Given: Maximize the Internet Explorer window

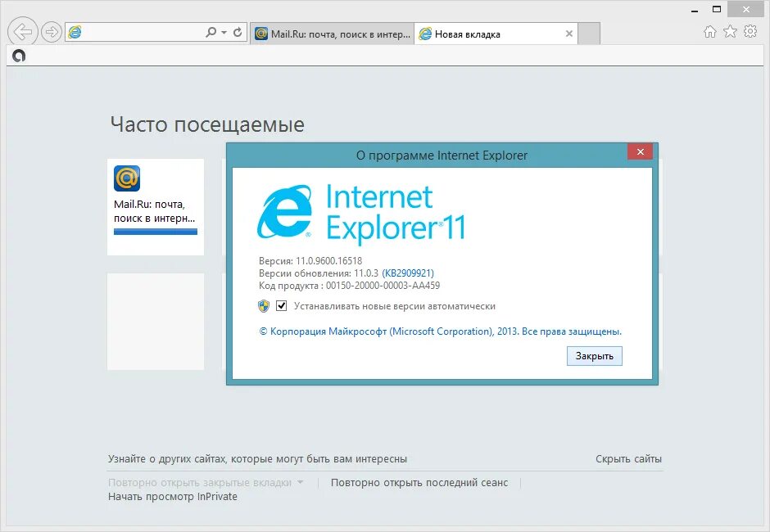Looking at the screenshot, I should (x=717, y=9).
